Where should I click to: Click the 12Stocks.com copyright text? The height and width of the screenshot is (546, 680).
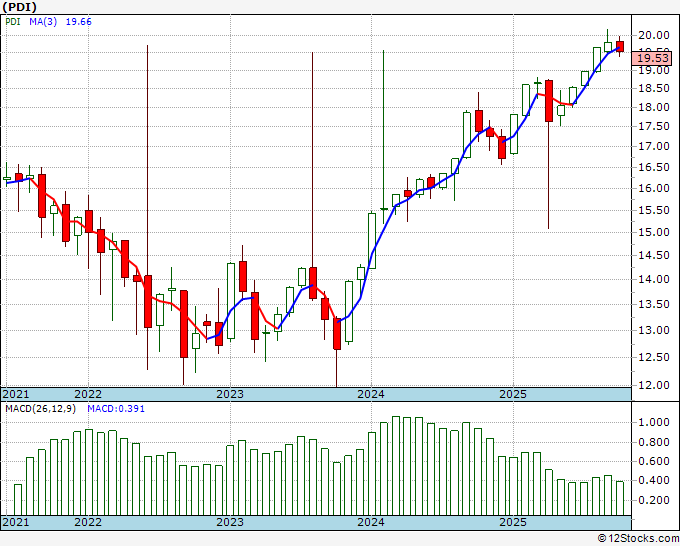pyautogui.click(x=638, y=539)
